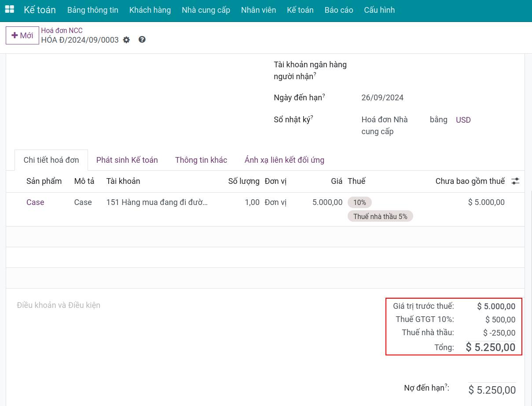Click quantity value 1,00
Viewport: 532px width, 406px height.
click(252, 202)
